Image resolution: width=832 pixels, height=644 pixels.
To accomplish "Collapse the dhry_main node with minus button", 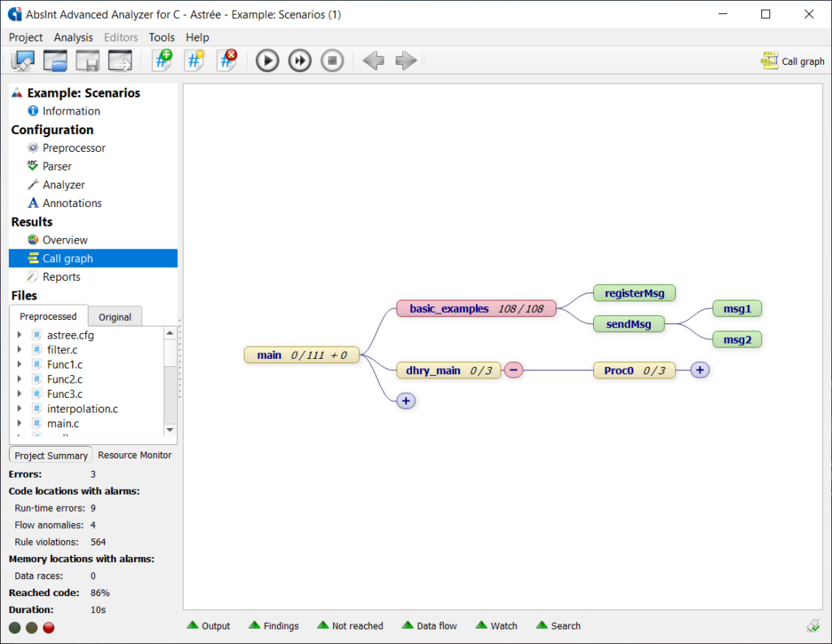I will (x=513, y=370).
